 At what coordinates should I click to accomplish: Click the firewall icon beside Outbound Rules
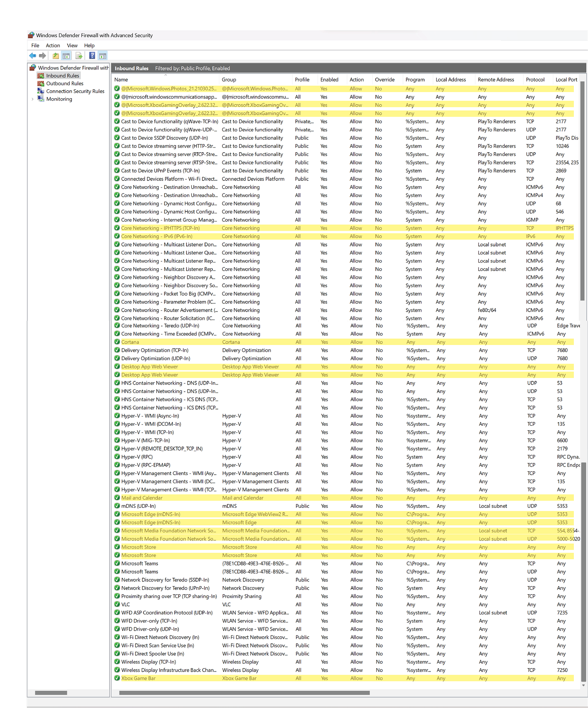coord(40,84)
